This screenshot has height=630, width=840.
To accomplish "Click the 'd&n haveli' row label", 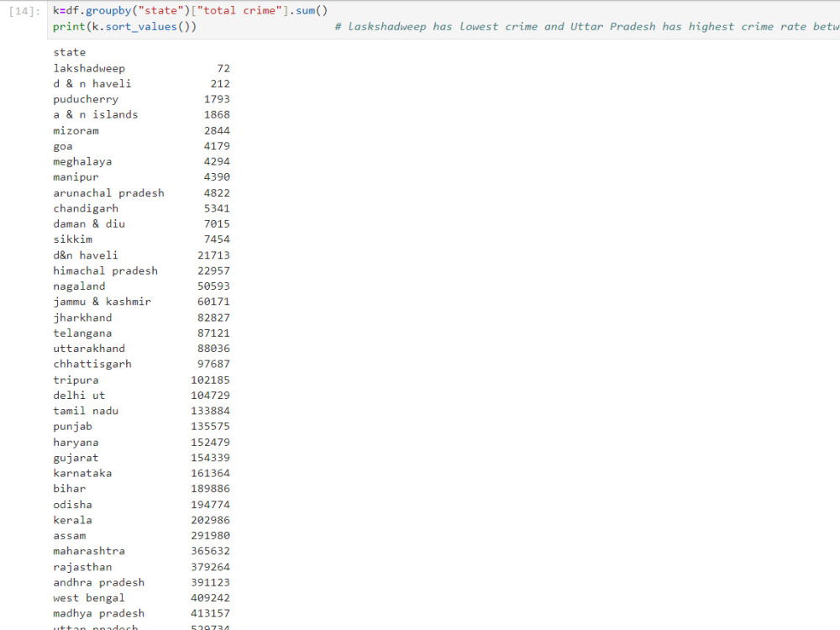I will click(86, 255).
